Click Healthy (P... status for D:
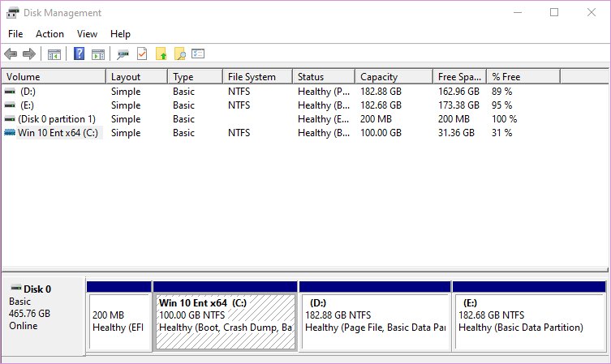This screenshot has width=611, height=364. [x=324, y=92]
